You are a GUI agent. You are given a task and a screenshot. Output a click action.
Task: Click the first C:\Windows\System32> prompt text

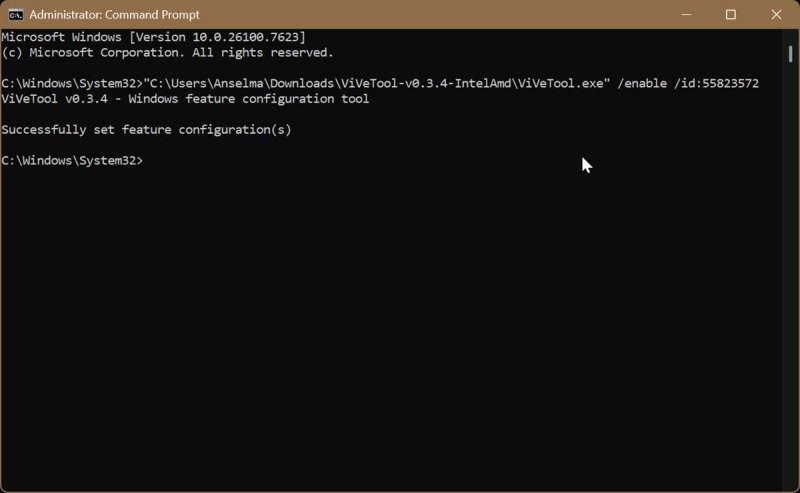tap(72, 84)
